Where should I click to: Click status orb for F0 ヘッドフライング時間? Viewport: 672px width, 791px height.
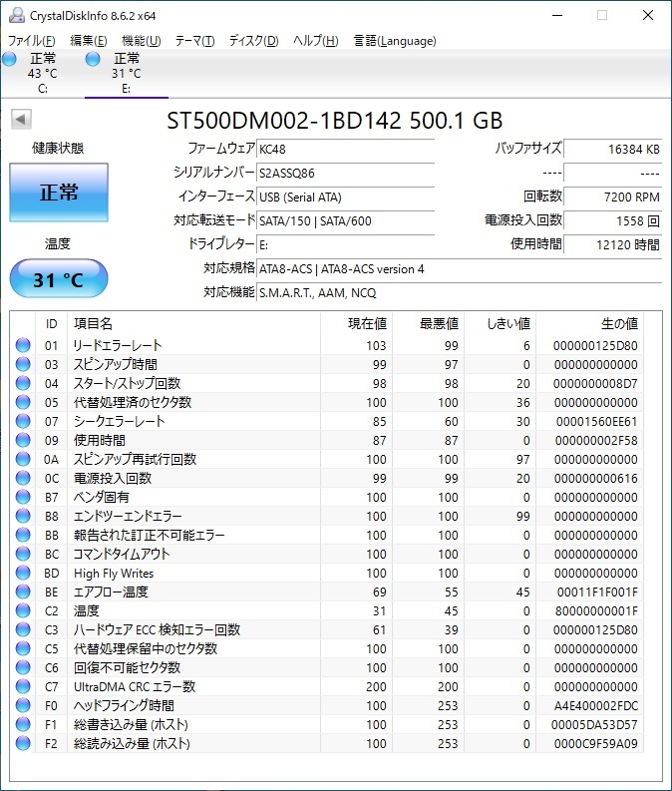point(23,705)
